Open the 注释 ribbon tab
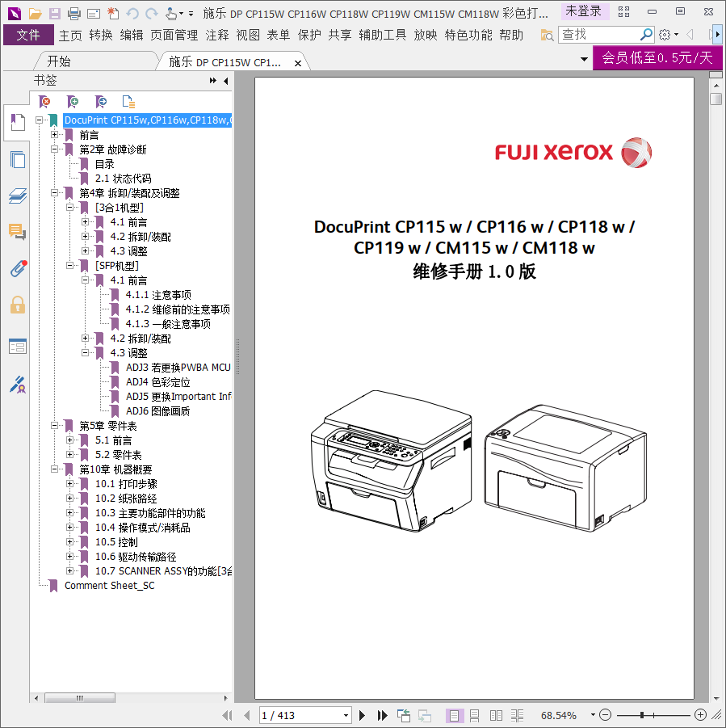The height and width of the screenshot is (728, 726). [x=217, y=35]
